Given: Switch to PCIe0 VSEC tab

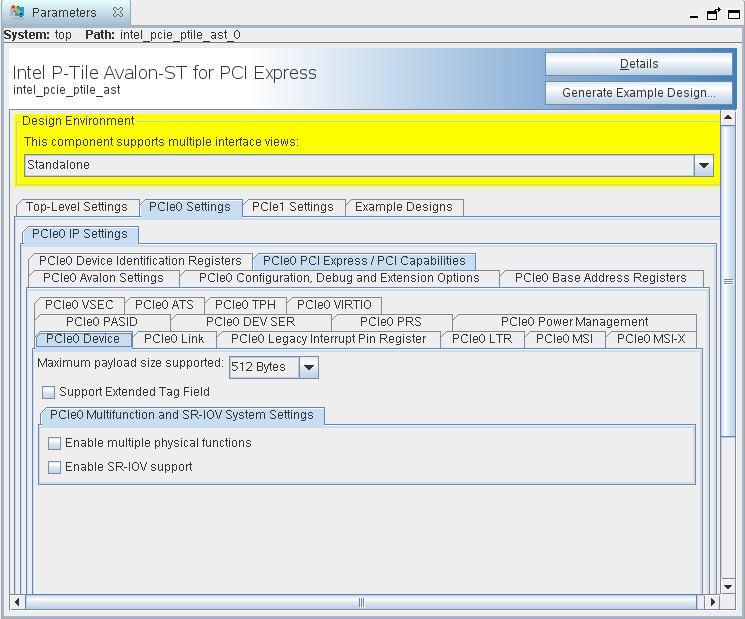Looking at the screenshot, I should pyautogui.click(x=79, y=305).
